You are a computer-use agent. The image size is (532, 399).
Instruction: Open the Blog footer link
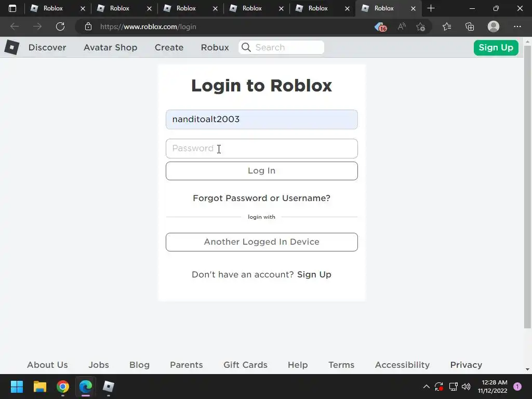139,365
